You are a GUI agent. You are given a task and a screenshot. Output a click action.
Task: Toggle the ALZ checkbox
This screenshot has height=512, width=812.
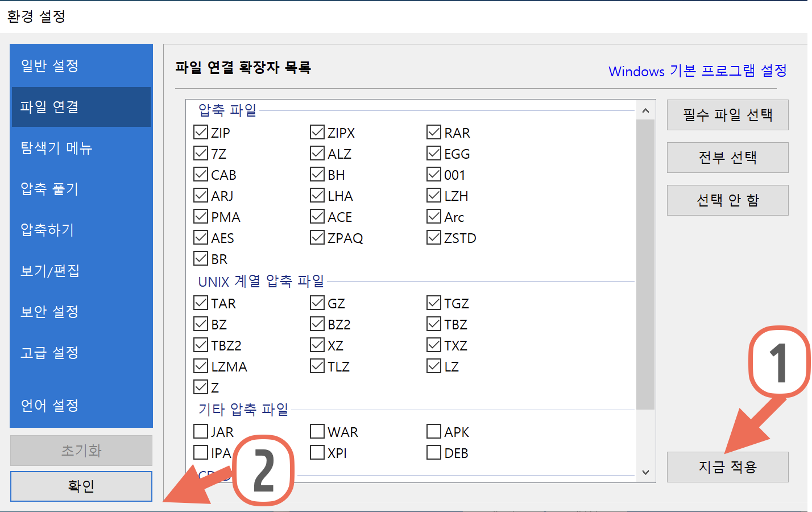point(317,154)
